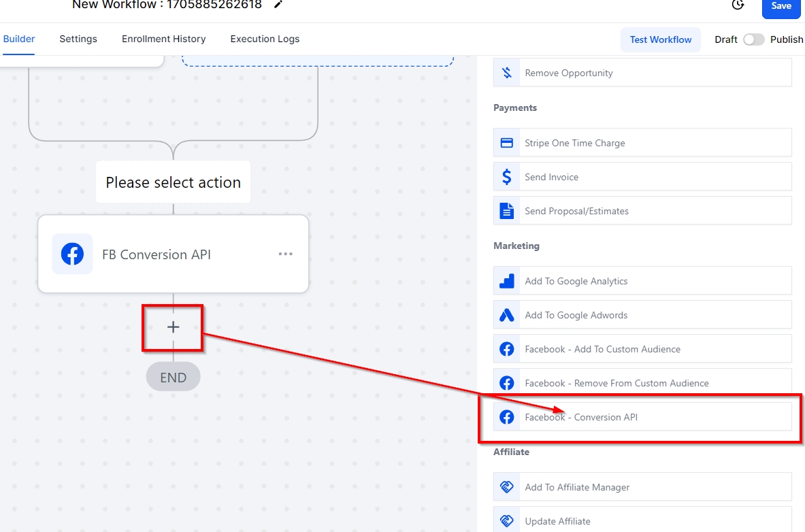Go to the Execution Logs tab
Image resolution: width=805 pixels, height=532 pixels.
tap(265, 39)
